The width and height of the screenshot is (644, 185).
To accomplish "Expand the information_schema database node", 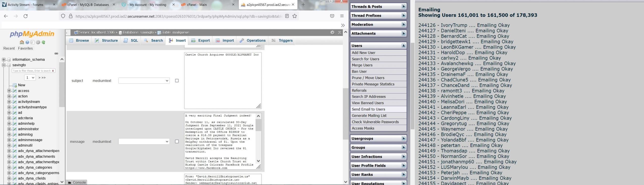I will pyautogui.click(x=4, y=60).
